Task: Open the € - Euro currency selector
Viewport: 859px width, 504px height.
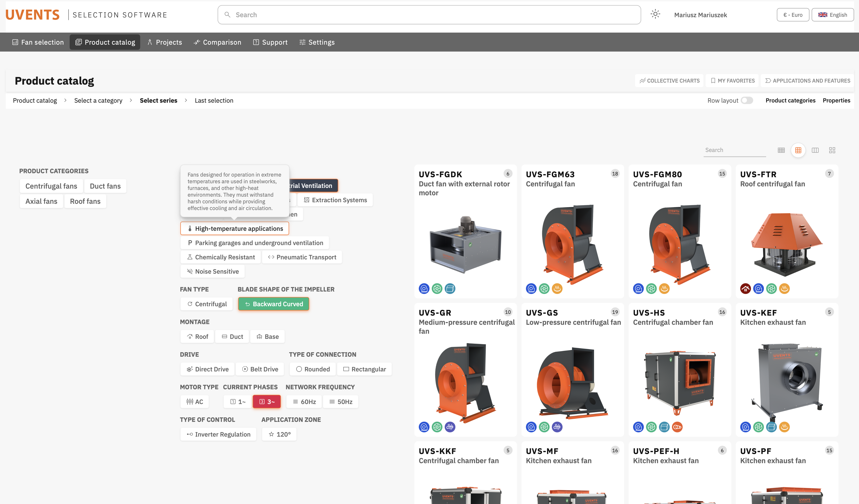Action: tap(793, 15)
